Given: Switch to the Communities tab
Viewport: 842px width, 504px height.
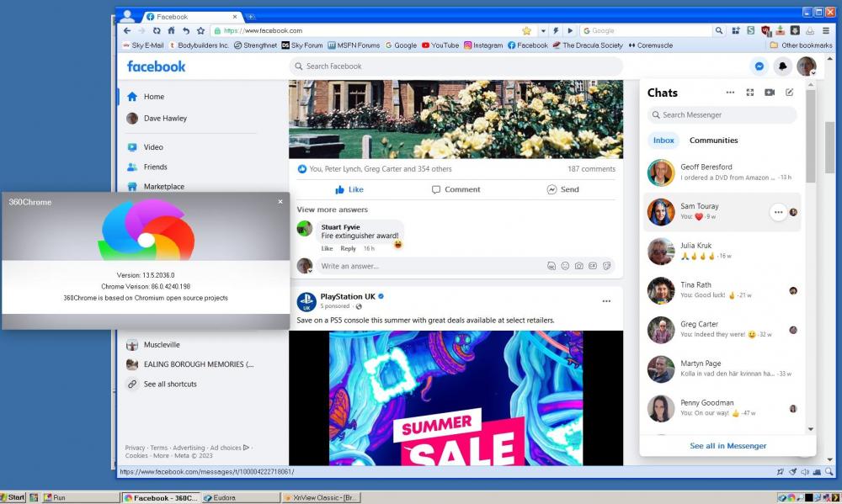Looking at the screenshot, I should (x=713, y=141).
